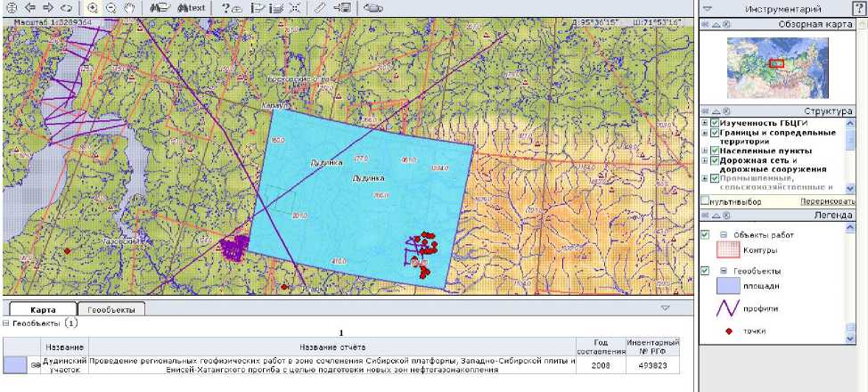Collapse the Геообъекты (1) results list

pyautogui.click(x=6, y=323)
